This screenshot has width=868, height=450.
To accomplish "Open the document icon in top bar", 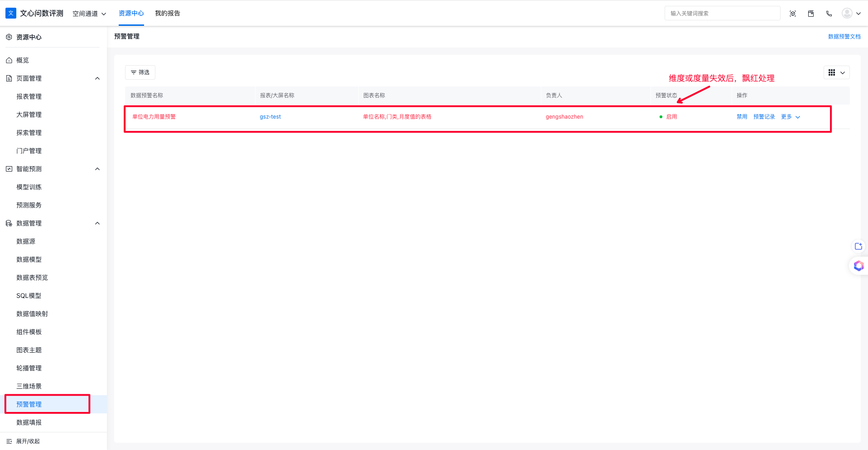I will 811,14.
